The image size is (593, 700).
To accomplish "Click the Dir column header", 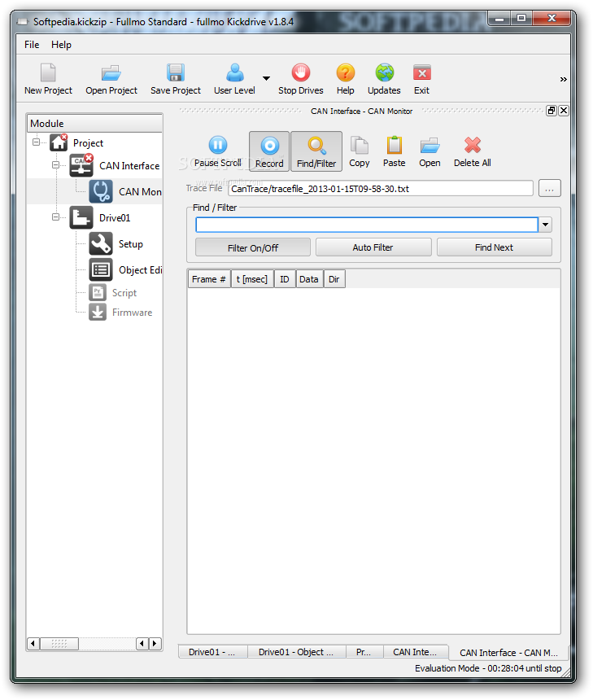I will 334,279.
